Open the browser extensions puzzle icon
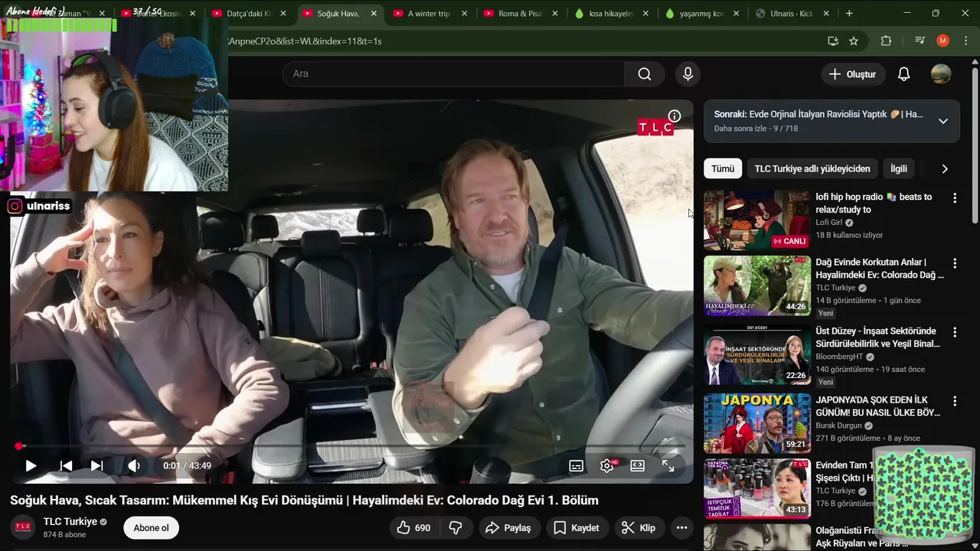This screenshot has width=980, height=551. 887,41
